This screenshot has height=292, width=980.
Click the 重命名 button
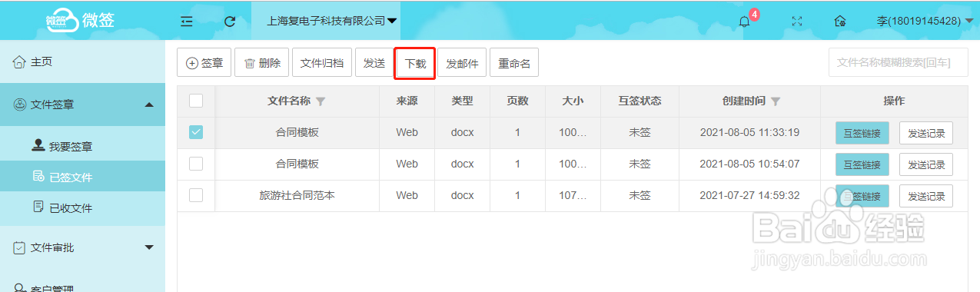point(514,63)
